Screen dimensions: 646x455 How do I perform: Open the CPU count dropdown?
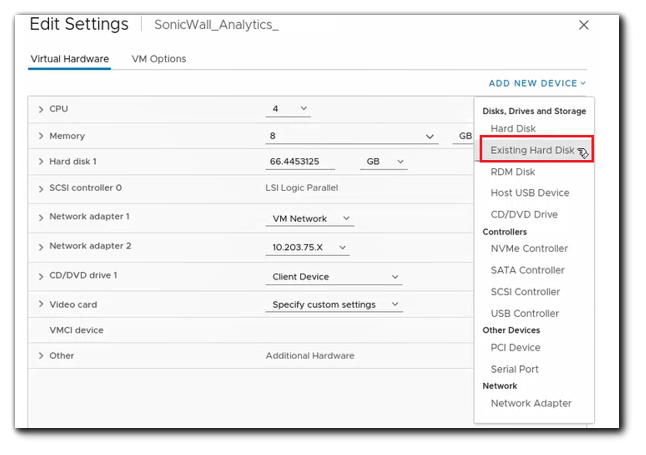[288, 109]
